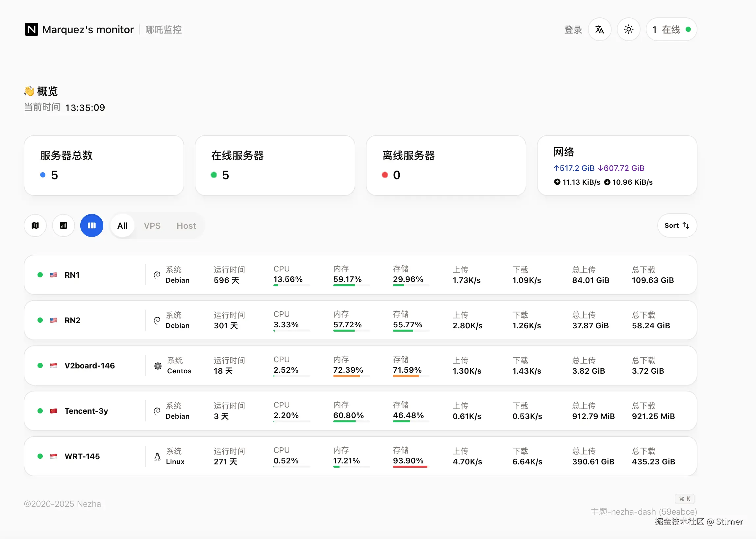
Task: Toggle the service chart view icon
Action: coord(63,226)
